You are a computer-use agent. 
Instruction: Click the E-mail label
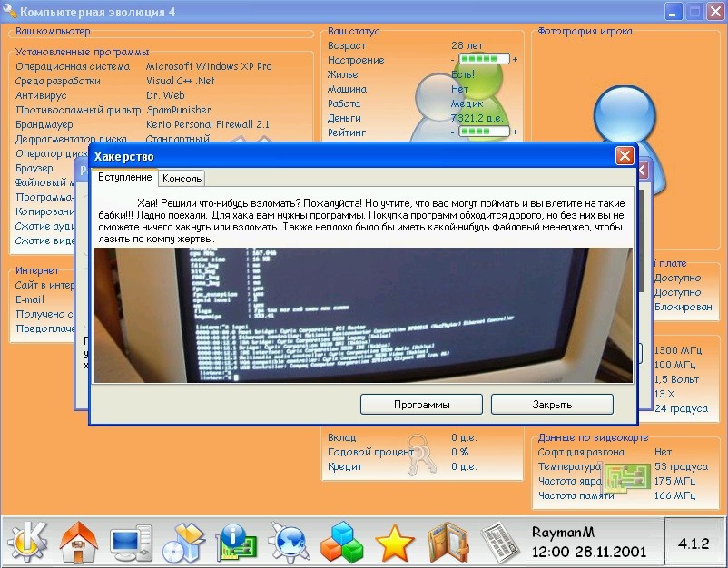point(30,299)
